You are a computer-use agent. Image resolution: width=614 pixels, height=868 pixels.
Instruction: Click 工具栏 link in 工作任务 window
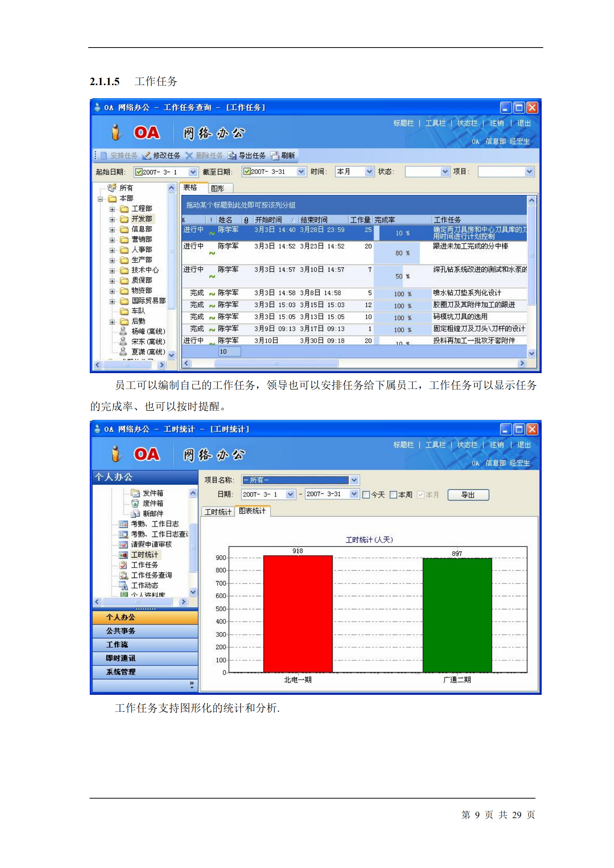pos(436,123)
